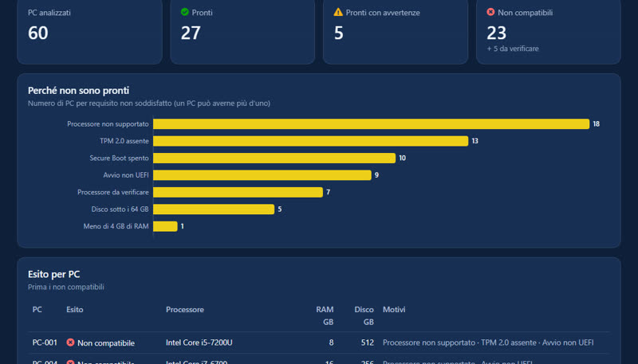The image size is (638, 364).
Task: Click the 'TPM 2.0 assente' chart label
Action: (124, 141)
